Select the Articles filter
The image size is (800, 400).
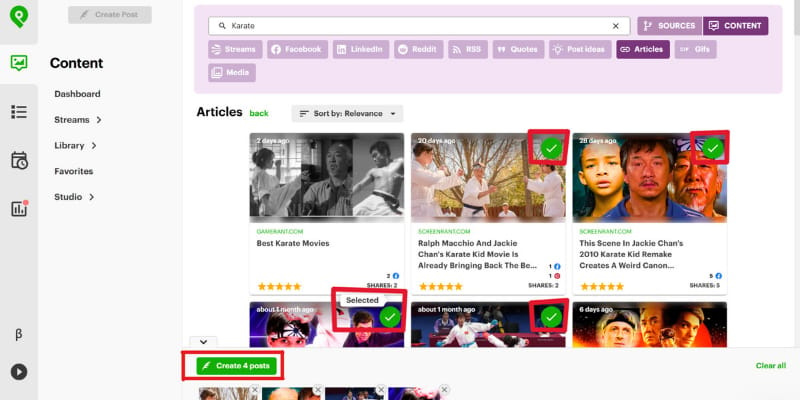coord(643,49)
